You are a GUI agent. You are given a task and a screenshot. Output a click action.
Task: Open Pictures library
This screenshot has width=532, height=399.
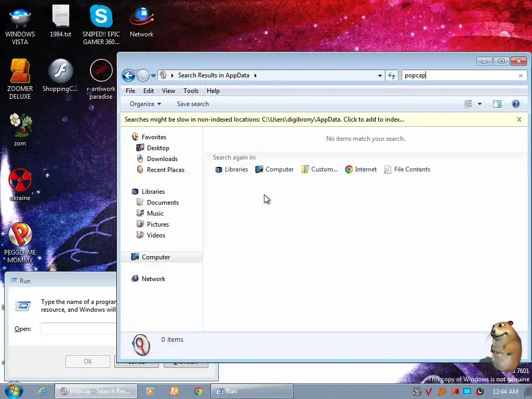click(153, 224)
